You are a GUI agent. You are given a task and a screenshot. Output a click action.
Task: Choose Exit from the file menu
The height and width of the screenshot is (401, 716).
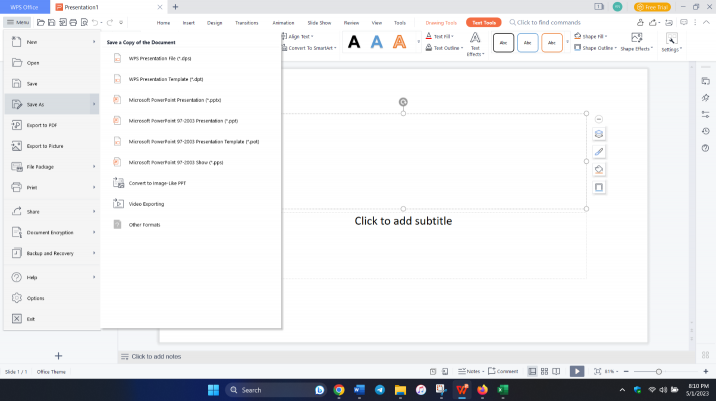pyautogui.click(x=52, y=319)
